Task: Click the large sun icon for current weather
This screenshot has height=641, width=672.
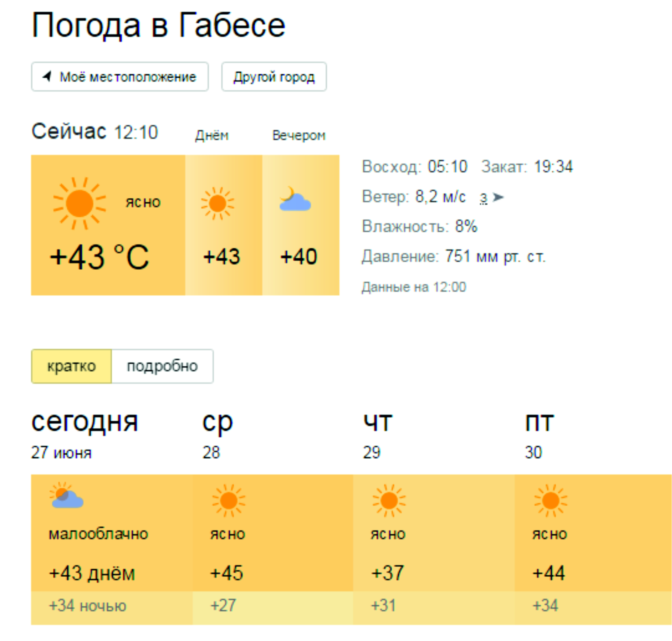Action: pos(79,203)
